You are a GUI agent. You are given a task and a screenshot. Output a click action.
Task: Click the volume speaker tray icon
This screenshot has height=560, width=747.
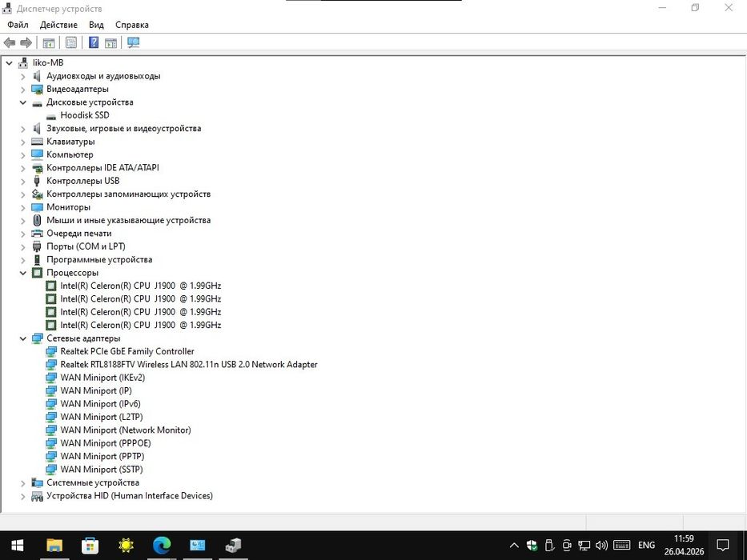click(x=601, y=546)
